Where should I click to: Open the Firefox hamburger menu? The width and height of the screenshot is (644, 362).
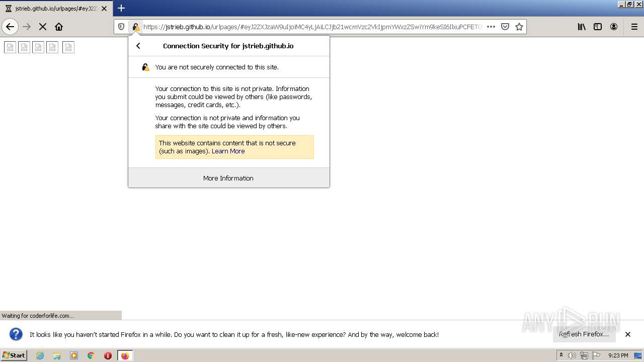634,27
